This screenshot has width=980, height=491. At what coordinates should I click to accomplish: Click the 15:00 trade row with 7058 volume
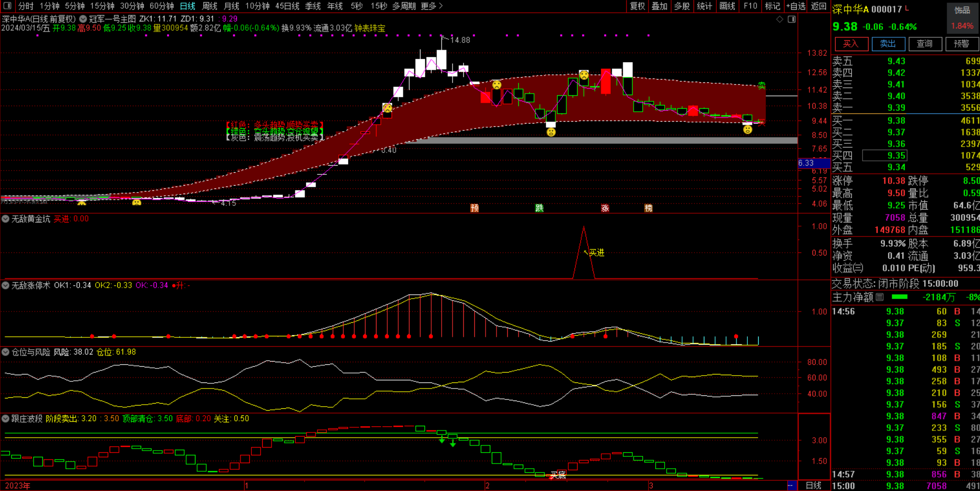pyautogui.click(x=906, y=486)
